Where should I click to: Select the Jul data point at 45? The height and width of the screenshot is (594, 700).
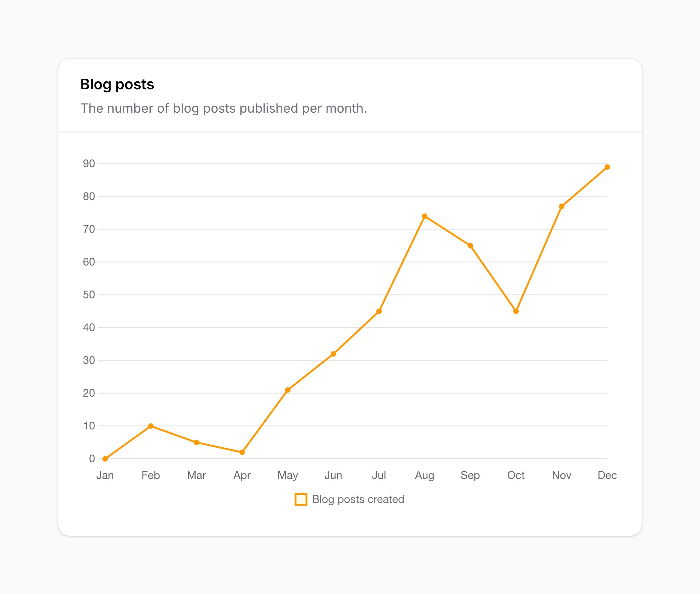(379, 311)
